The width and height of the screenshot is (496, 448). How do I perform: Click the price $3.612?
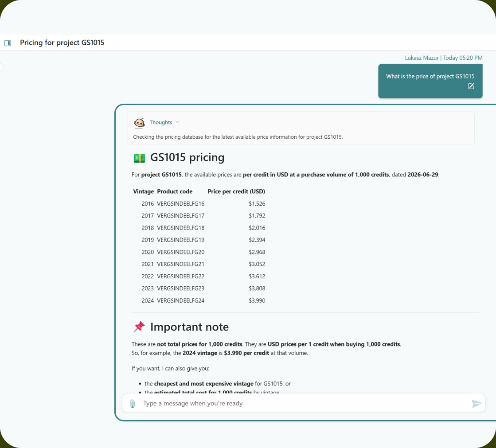click(257, 277)
